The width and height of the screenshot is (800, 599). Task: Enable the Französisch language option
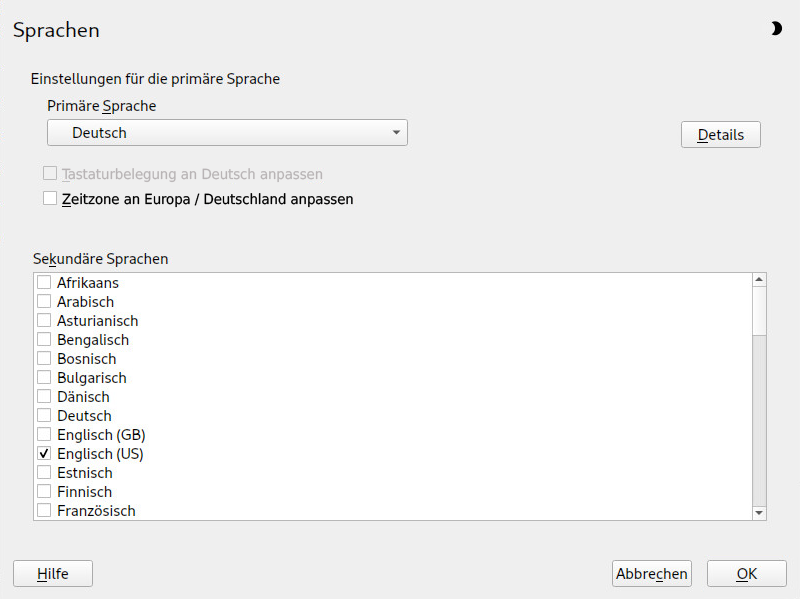(44, 511)
